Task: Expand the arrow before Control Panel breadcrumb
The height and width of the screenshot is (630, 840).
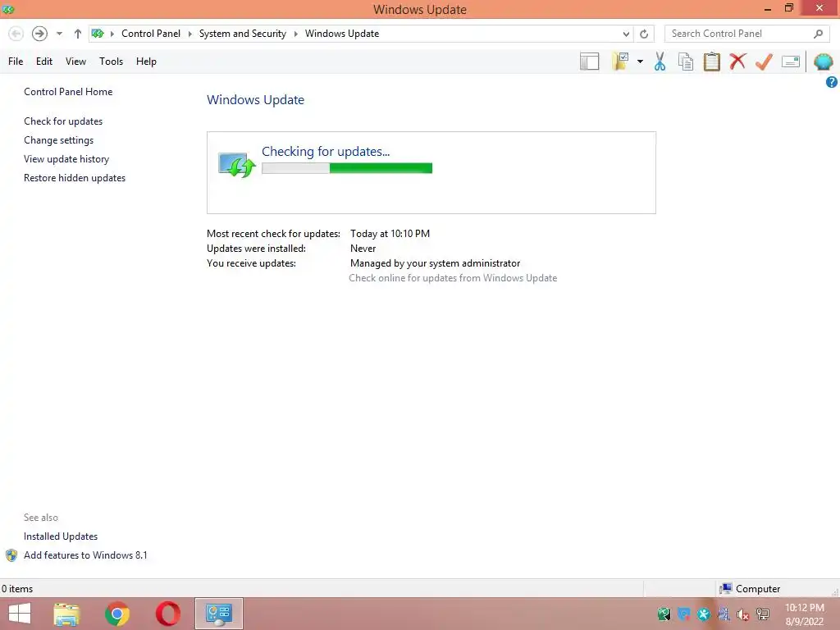Action: pyautogui.click(x=112, y=34)
